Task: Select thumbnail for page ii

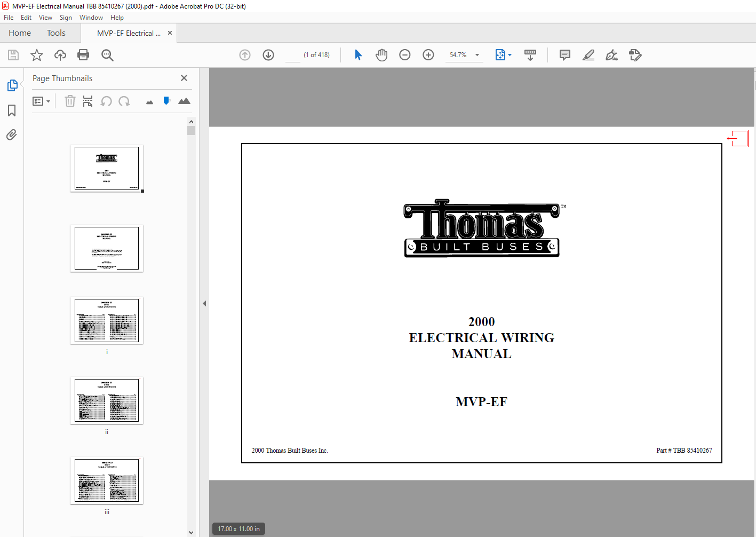Action: coord(107,400)
